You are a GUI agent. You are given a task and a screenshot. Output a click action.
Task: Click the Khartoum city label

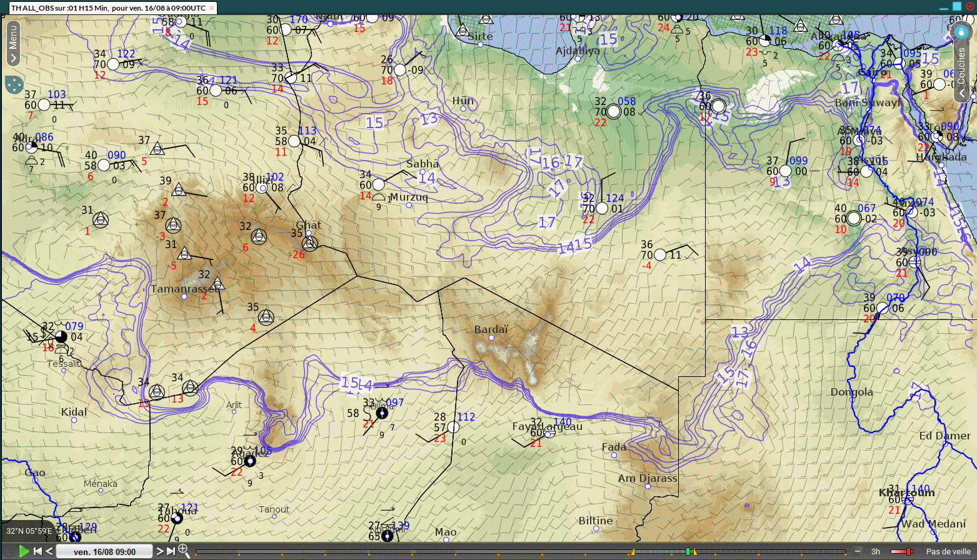click(x=907, y=492)
